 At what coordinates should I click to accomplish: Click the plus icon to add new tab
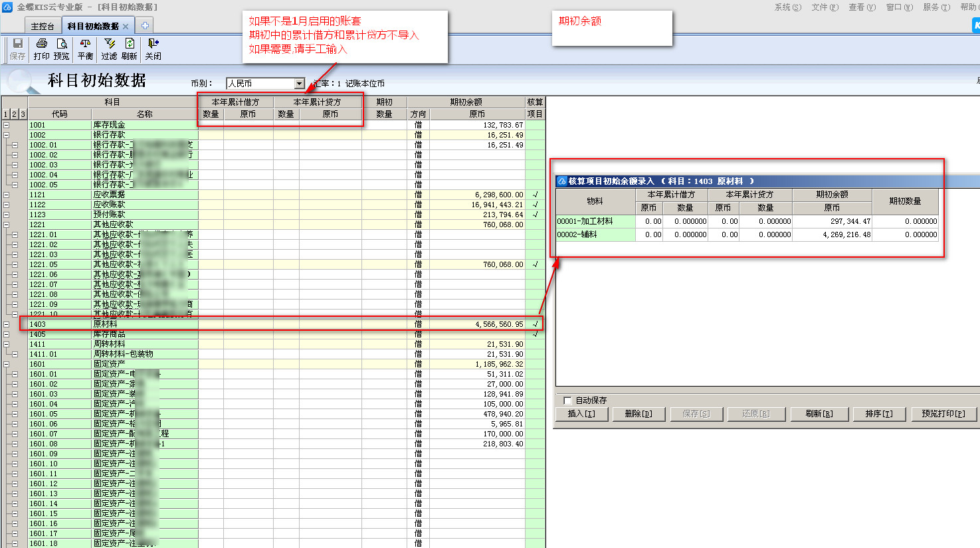click(145, 26)
